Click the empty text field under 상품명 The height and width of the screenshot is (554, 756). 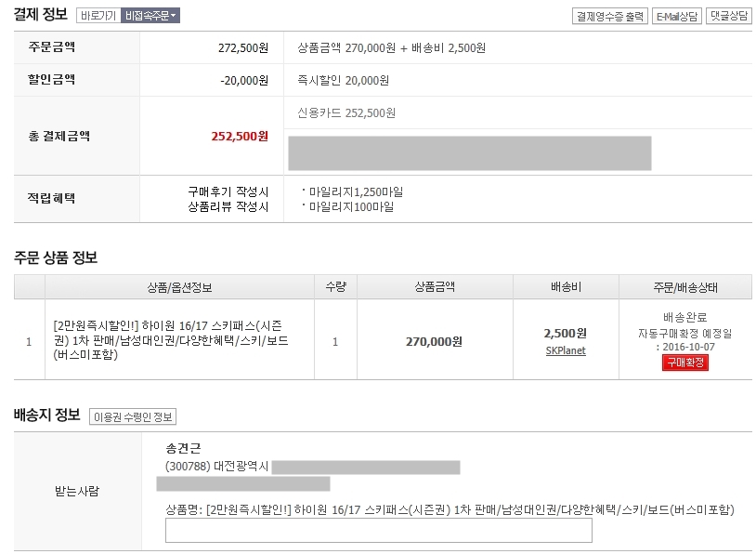pyautogui.click(x=379, y=531)
